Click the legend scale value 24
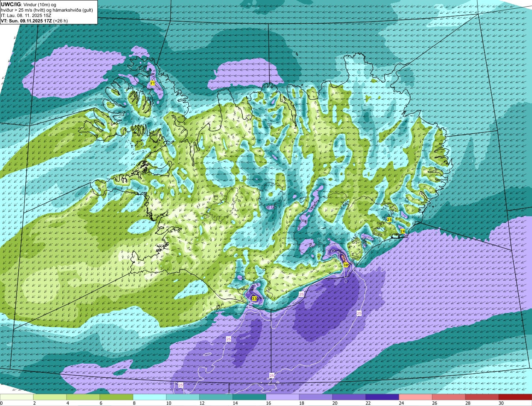 [x=401, y=403]
